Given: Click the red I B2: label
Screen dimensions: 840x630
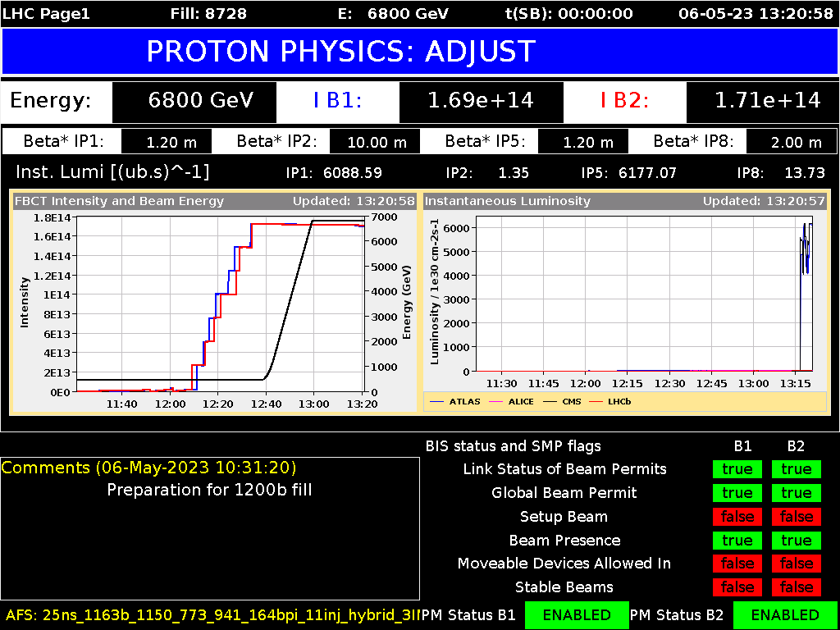Looking at the screenshot, I should pyautogui.click(x=624, y=101).
